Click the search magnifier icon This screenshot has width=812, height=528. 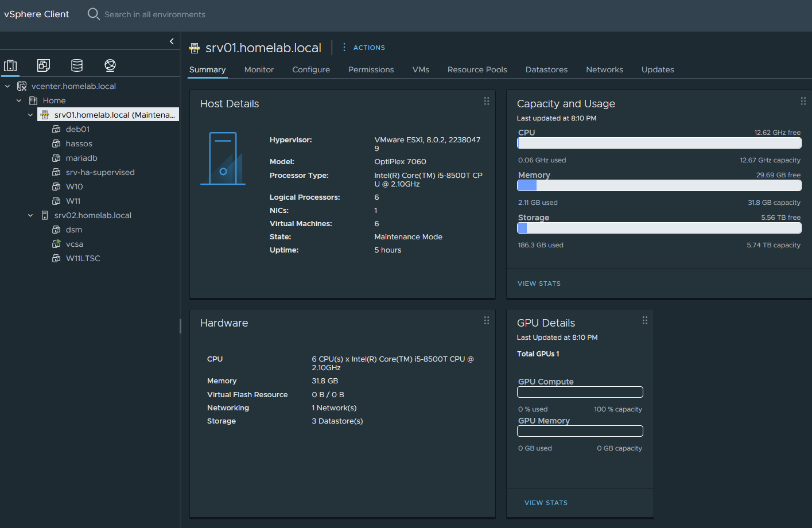(x=94, y=14)
